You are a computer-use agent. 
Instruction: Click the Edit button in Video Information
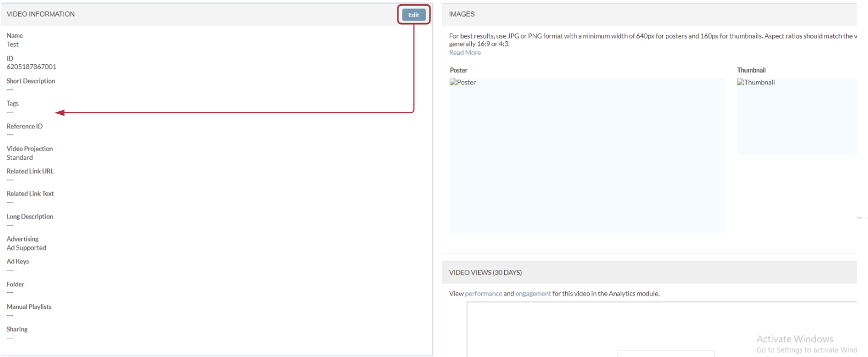413,15
